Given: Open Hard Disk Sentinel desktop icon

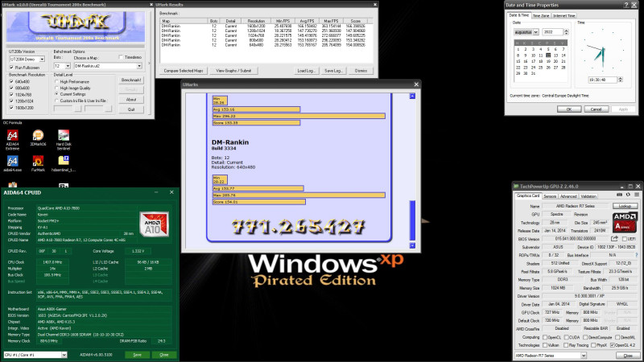Looking at the screenshot, I should (64, 139).
